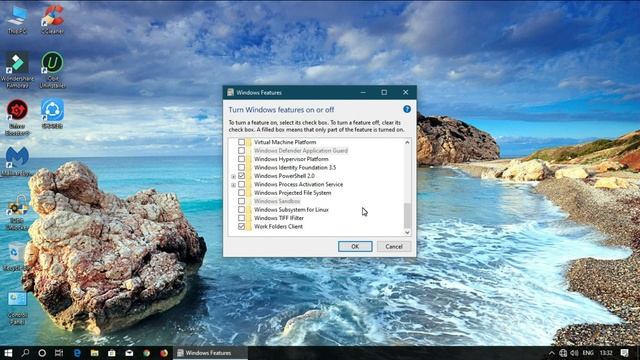Select the SHAREit desktop shortcut
Screen dimensions: 640x360
52,114
